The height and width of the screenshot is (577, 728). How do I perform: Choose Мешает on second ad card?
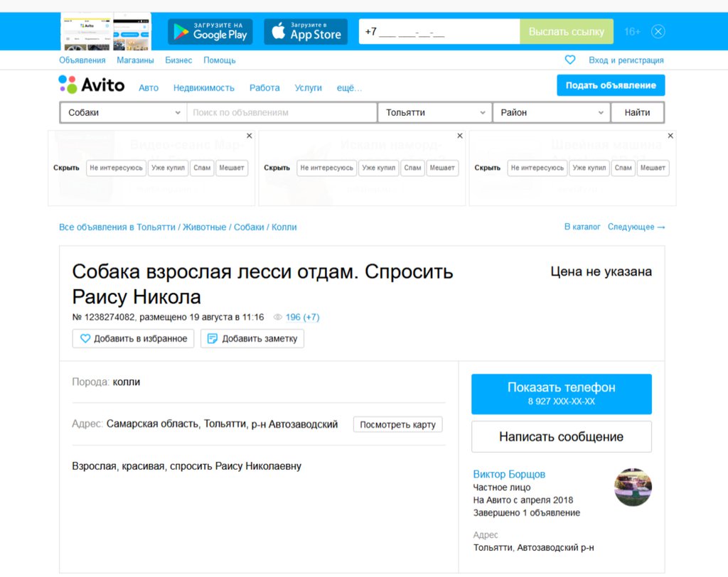(x=442, y=168)
